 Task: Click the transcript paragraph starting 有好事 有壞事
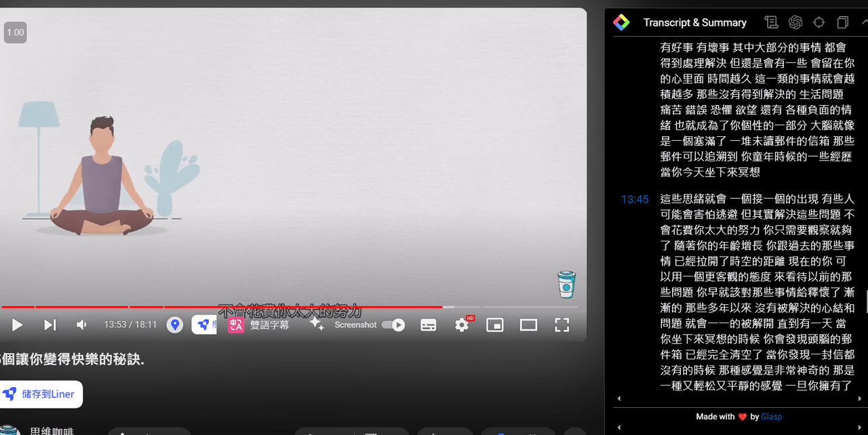[x=757, y=110]
